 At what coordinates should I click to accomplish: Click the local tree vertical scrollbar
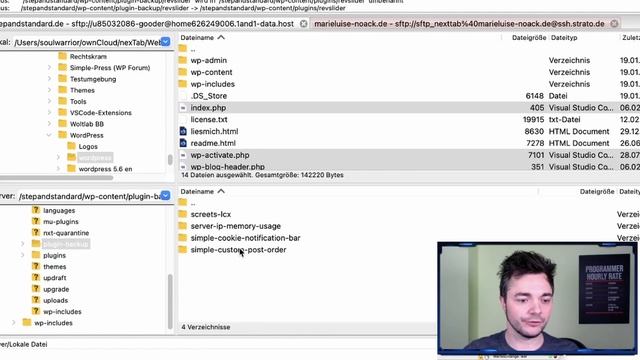pos(170,160)
